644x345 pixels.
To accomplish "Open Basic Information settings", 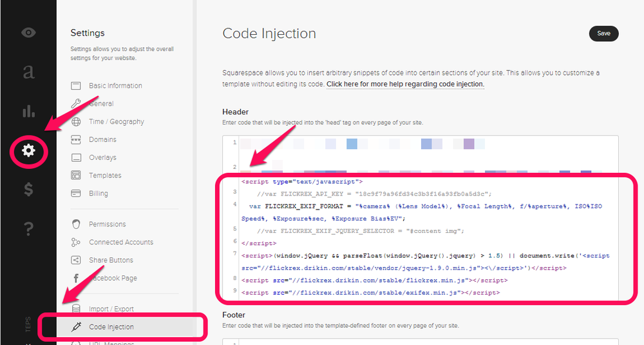I will click(115, 86).
